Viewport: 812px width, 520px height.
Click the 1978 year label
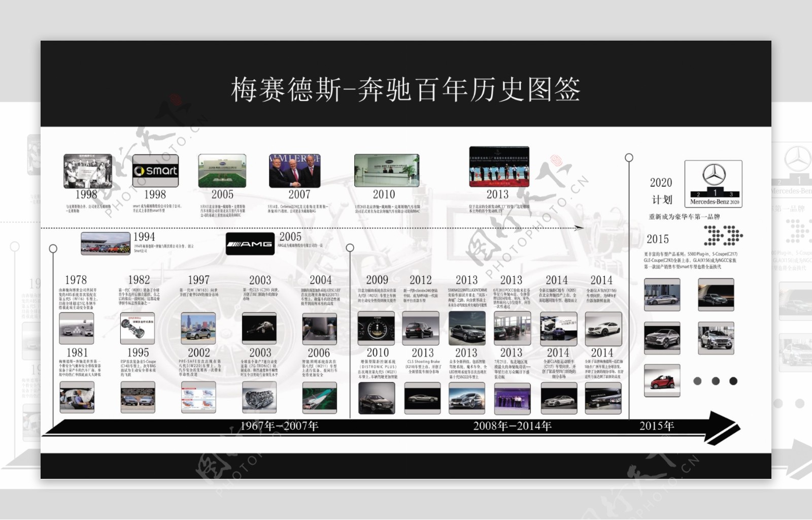76,280
